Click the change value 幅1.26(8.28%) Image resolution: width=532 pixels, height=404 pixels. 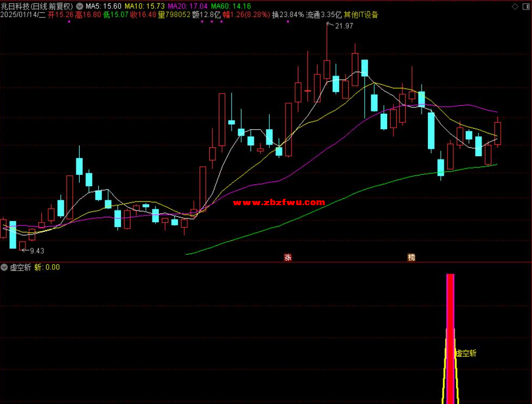pyautogui.click(x=246, y=15)
